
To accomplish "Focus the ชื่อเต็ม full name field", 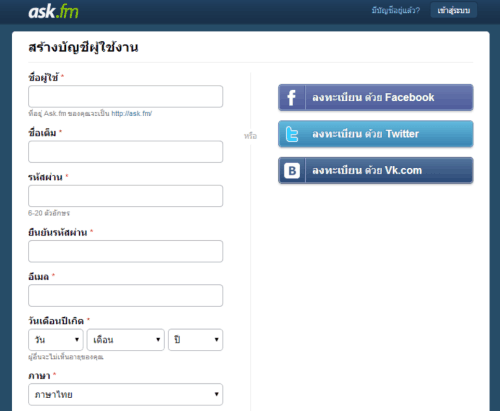I will click(x=125, y=152).
